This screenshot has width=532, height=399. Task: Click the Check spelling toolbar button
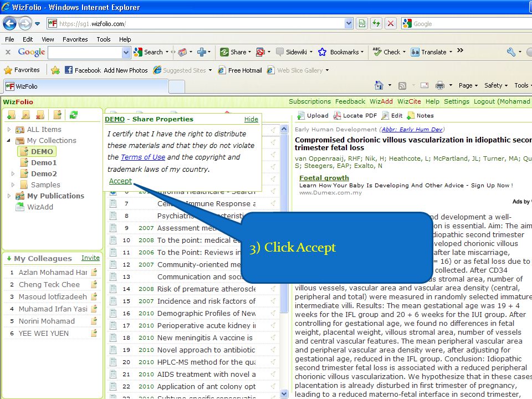pos(386,52)
